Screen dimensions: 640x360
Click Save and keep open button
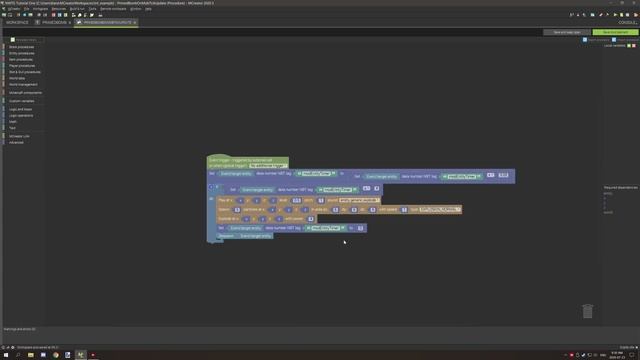[x=567, y=32]
